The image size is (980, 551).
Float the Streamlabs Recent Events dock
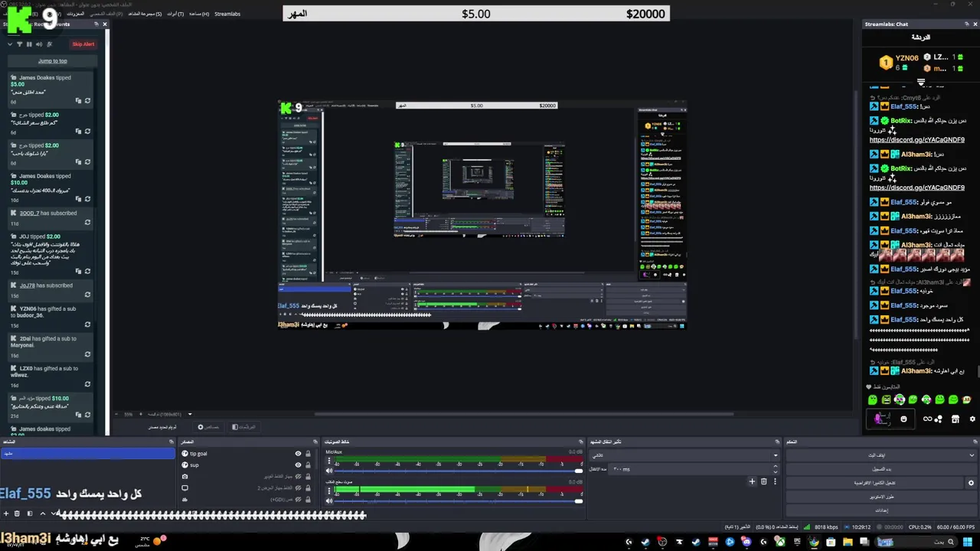point(96,24)
